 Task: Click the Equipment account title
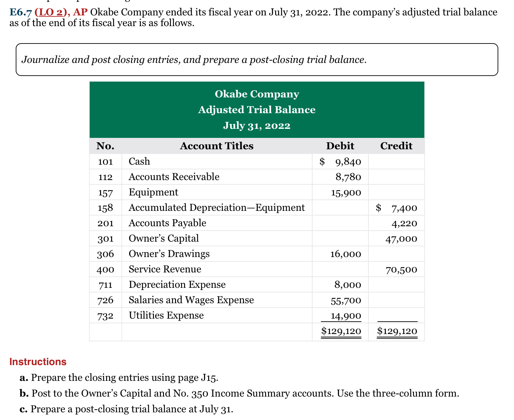pyautogui.click(x=153, y=192)
